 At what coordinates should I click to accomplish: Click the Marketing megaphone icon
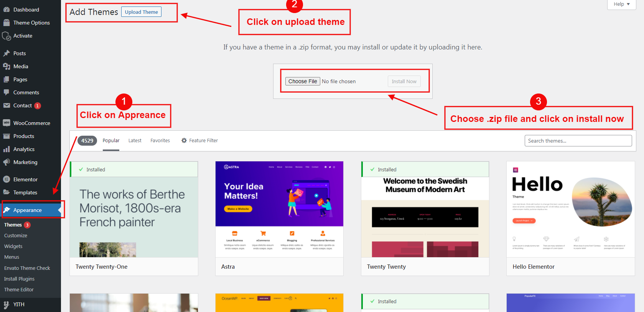pos(7,162)
